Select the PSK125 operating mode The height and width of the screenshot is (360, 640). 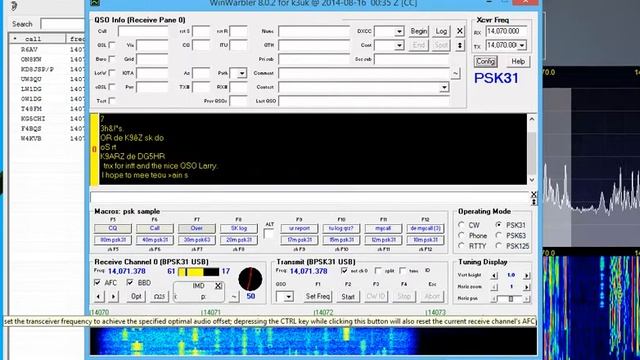[x=498, y=246]
